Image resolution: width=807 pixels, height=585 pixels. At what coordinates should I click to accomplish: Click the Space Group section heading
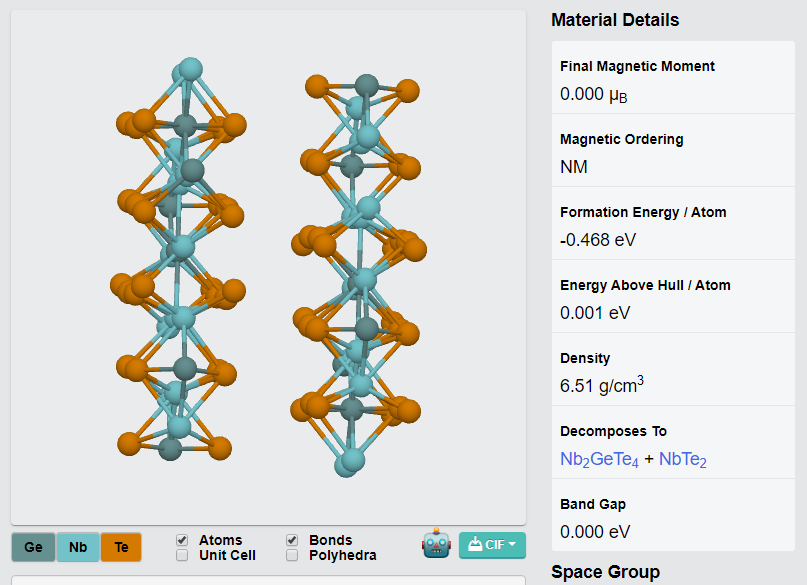pyautogui.click(x=605, y=572)
